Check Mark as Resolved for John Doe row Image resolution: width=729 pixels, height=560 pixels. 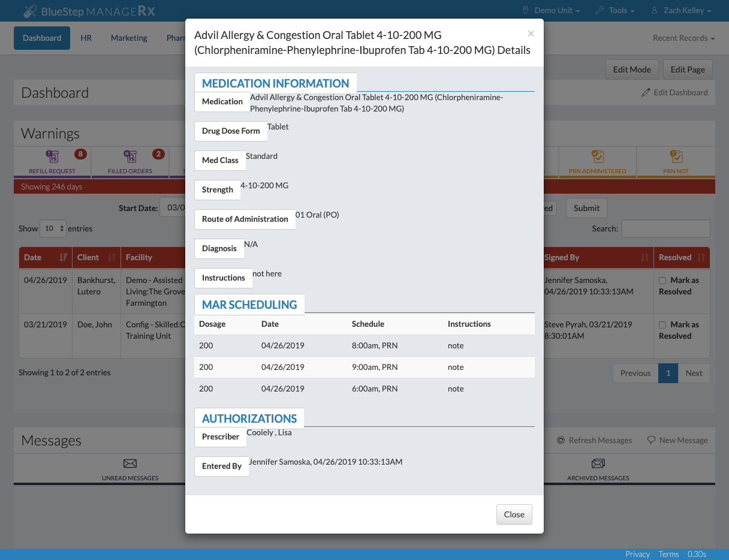pos(662,325)
